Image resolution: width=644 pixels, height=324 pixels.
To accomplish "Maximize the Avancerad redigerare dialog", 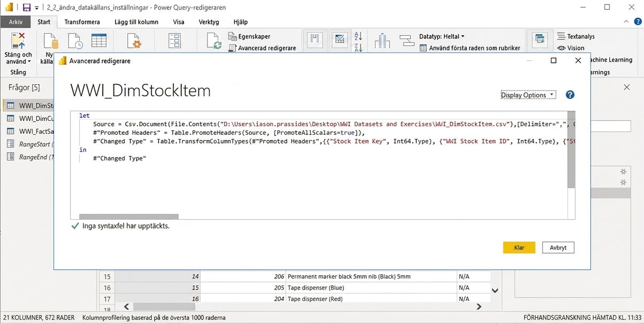I will [554, 60].
